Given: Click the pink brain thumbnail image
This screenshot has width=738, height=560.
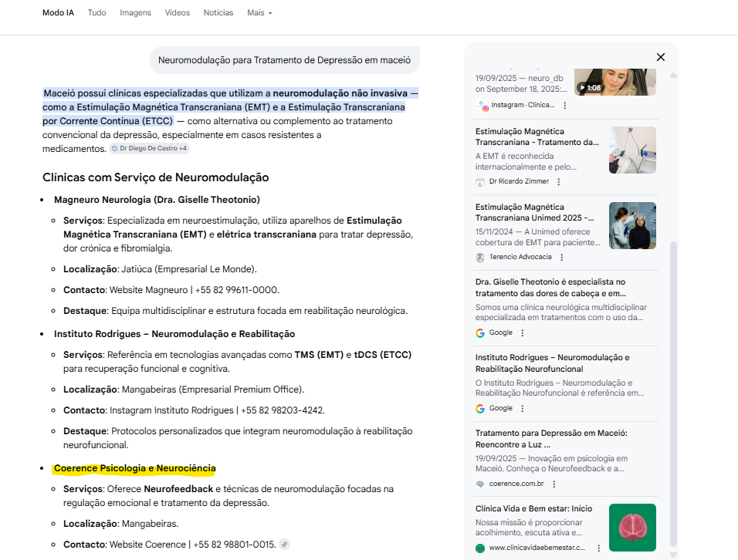Looking at the screenshot, I should [x=632, y=528].
